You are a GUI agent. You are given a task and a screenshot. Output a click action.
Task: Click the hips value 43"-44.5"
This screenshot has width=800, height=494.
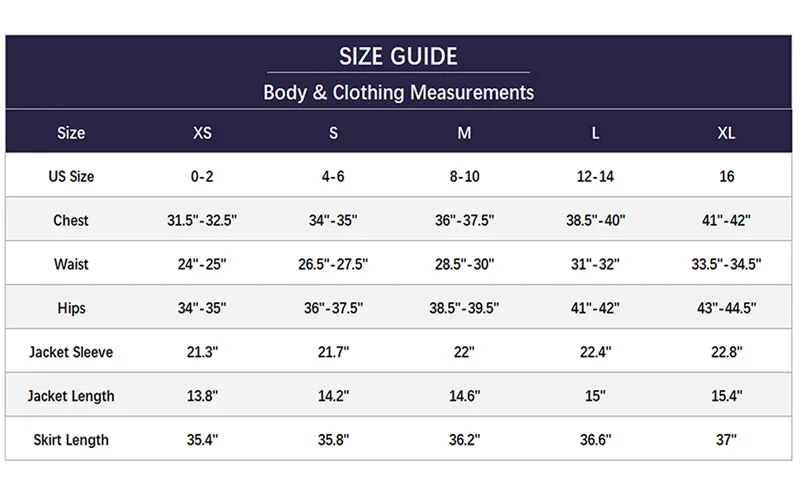coord(727,308)
